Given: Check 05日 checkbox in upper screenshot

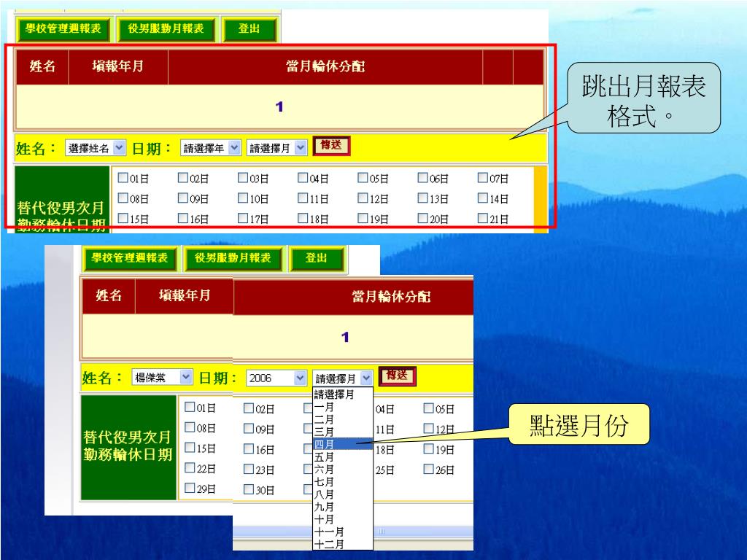Looking at the screenshot, I should click(x=363, y=178).
